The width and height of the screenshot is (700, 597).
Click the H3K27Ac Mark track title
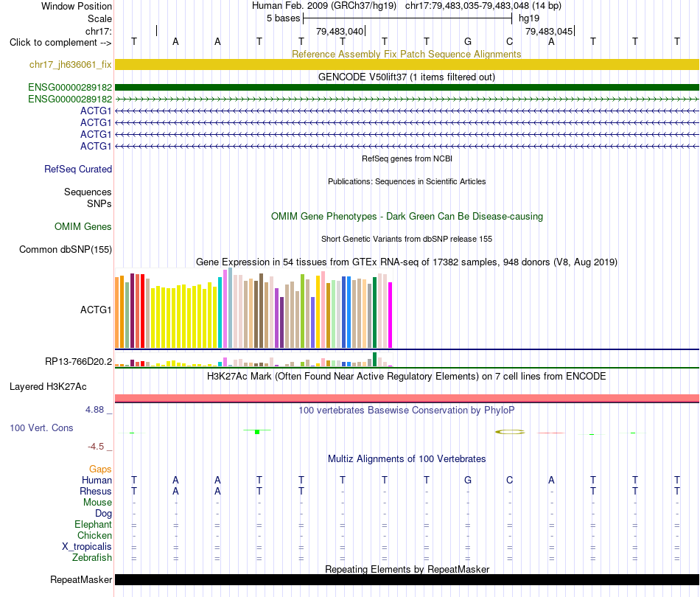coord(407,376)
